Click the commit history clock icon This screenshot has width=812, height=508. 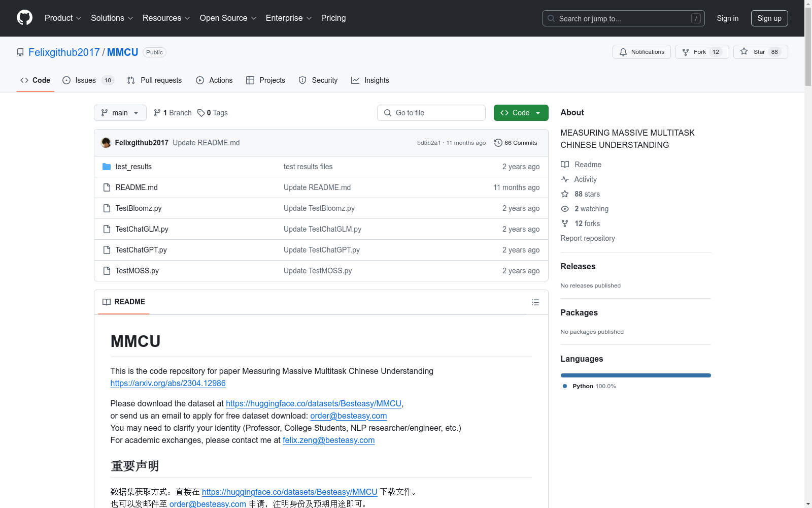pos(498,143)
